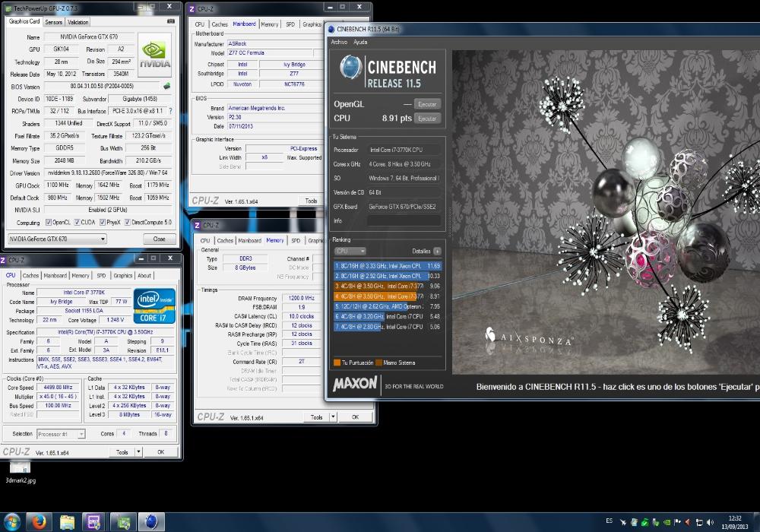Click the Tu Puntuación orange legend swatch
This screenshot has height=532, width=760.
click(x=337, y=363)
